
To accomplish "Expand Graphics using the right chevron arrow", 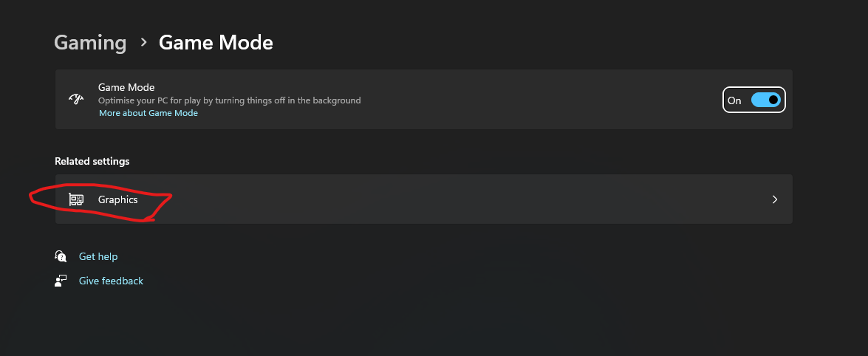I will [774, 199].
